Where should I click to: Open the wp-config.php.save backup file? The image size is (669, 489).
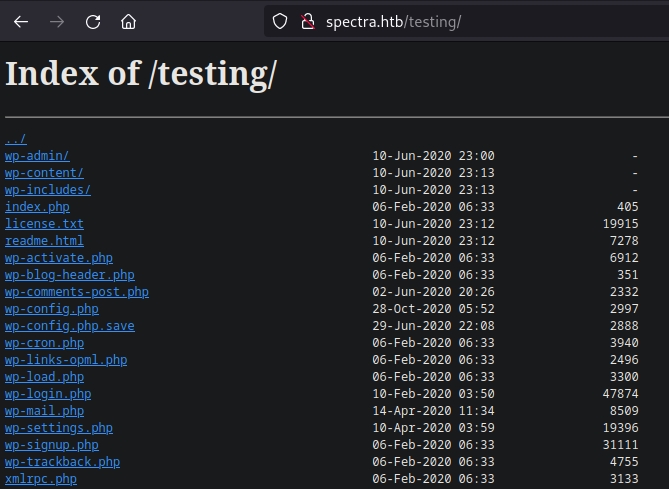pyautogui.click(x=69, y=326)
